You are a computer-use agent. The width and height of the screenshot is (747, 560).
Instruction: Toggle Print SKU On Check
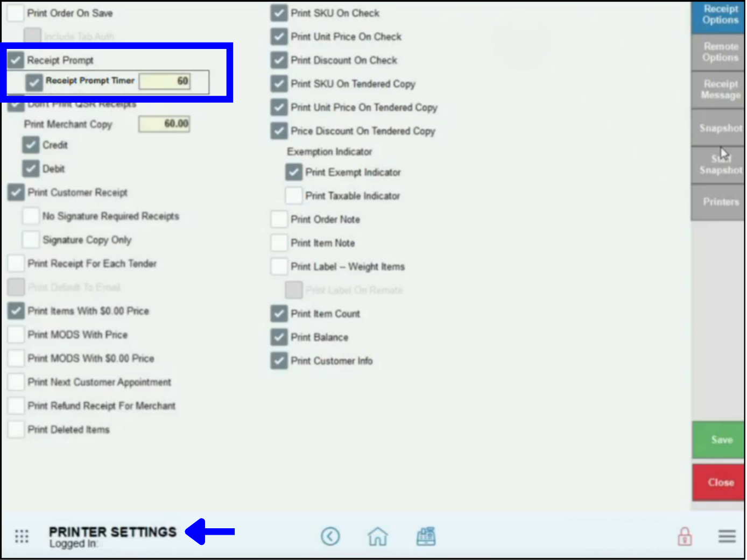click(279, 13)
